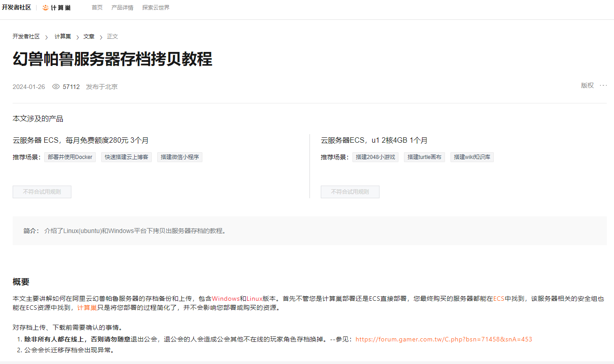
Task: Open the Windows link in the overview paragraph
Action: point(225,299)
